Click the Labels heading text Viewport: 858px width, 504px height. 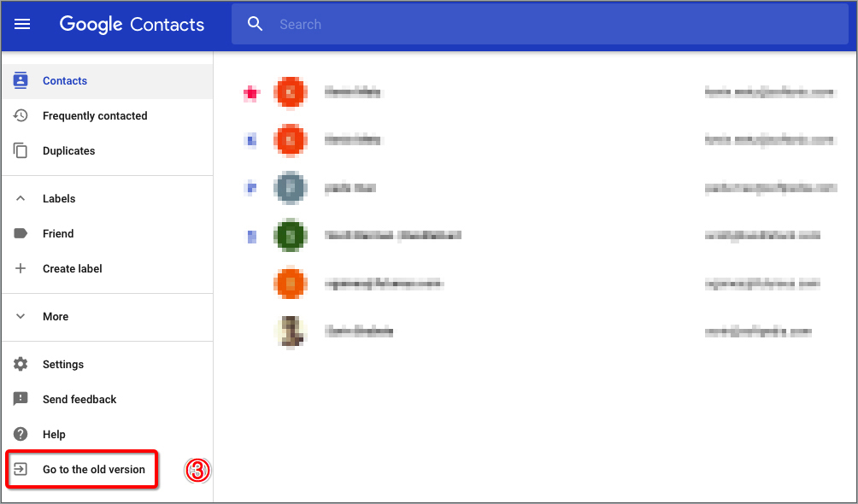(59, 199)
